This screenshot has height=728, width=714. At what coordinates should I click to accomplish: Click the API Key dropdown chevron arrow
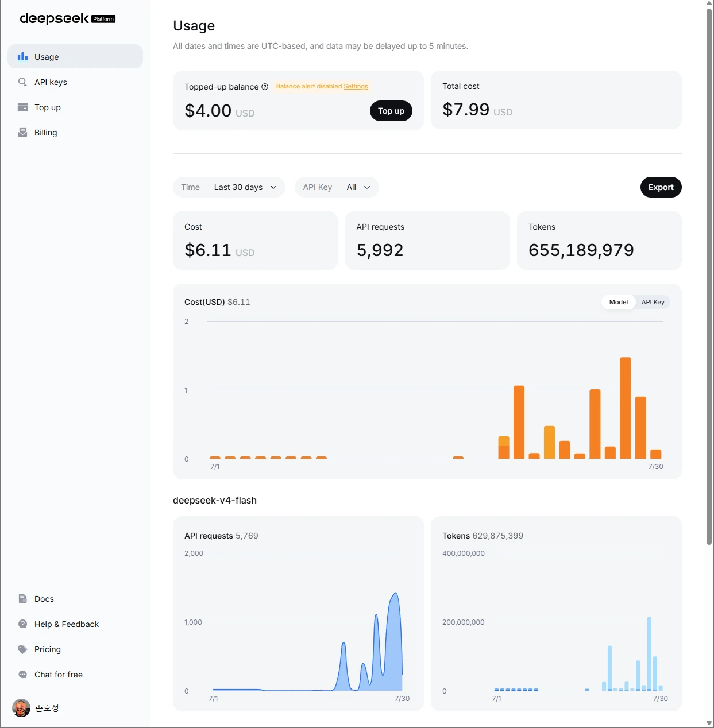pyautogui.click(x=367, y=187)
